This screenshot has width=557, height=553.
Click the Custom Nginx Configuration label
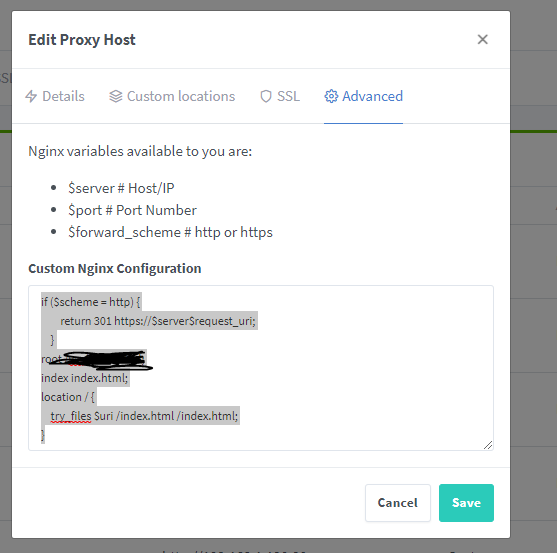115,269
